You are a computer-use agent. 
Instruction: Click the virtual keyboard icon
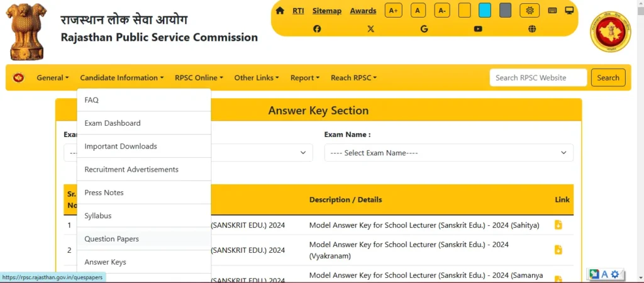pos(552,11)
